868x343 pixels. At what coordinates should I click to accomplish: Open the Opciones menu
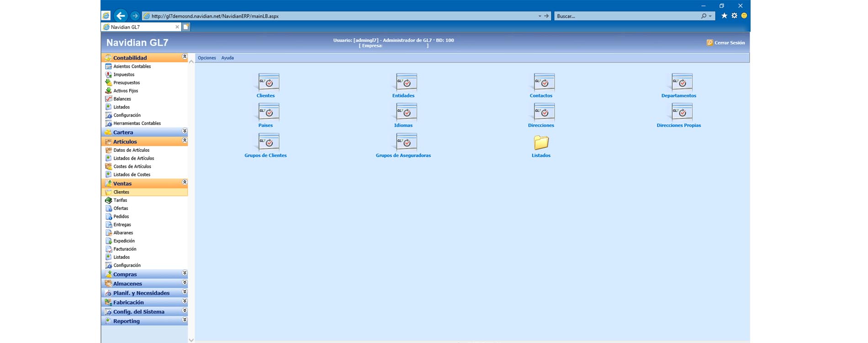(x=206, y=58)
